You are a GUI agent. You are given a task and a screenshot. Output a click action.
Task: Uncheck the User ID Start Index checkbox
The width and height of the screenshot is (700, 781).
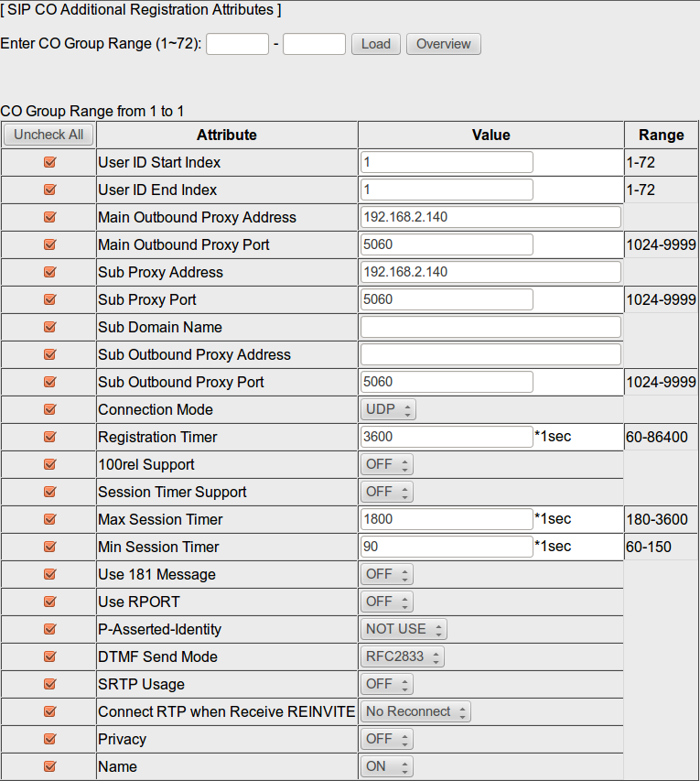tap(49, 163)
